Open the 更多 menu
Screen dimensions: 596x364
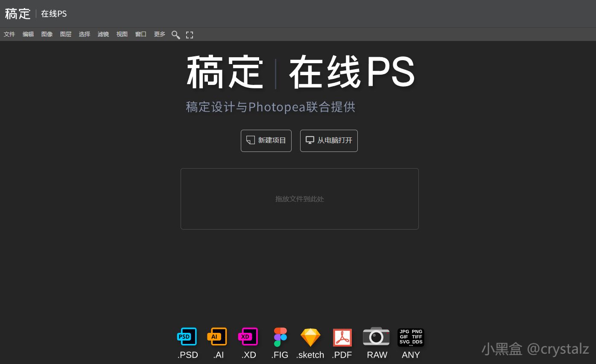[x=160, y=34]
